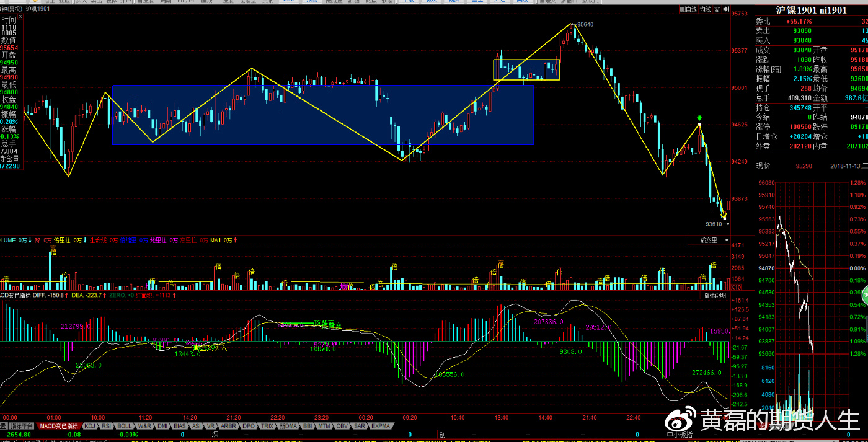Viewport: 868px width, 442px height.
Task: Click the 93610 low price label
Action: 714,224
